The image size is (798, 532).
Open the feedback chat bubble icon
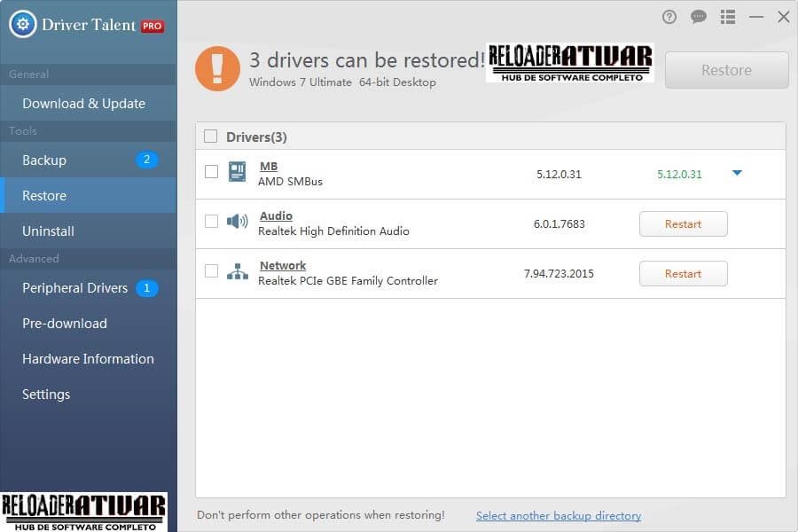[699, 17]
